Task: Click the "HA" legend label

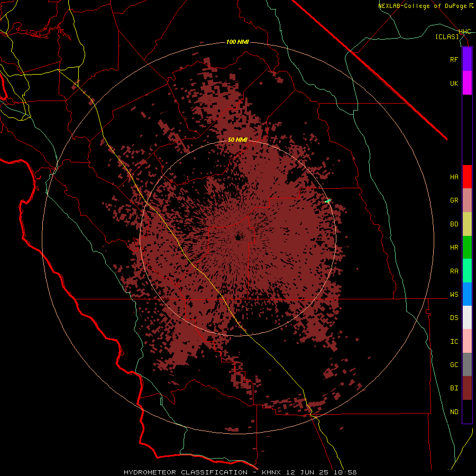Action: [x=454, y=177]
